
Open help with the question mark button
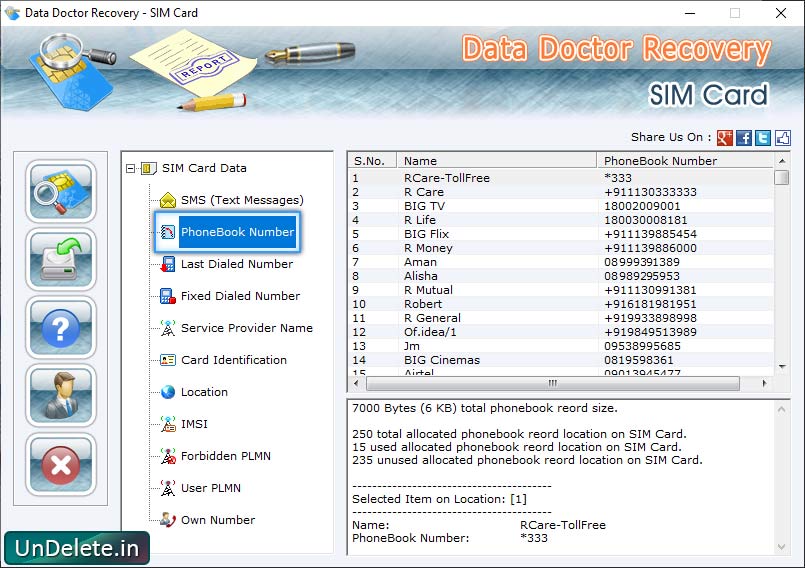(61, 328)
